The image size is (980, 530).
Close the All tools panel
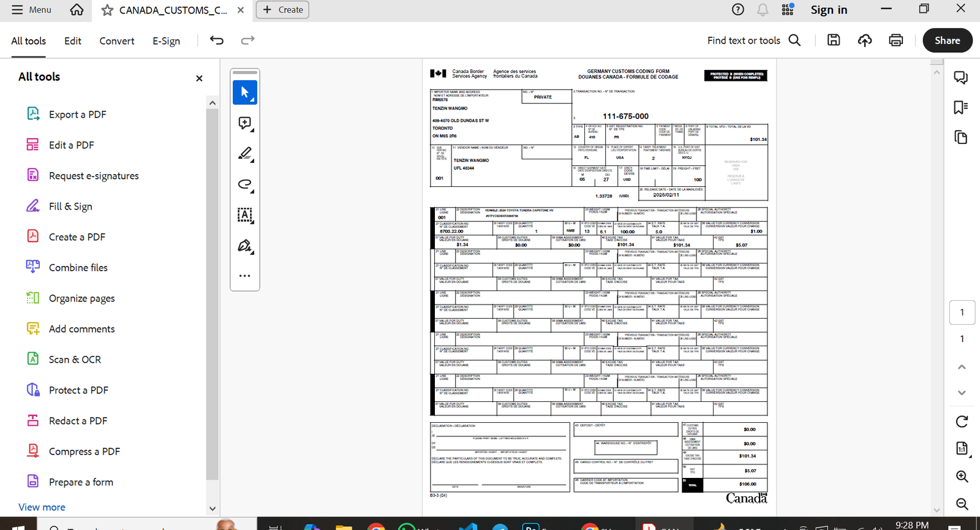[199, 78]
